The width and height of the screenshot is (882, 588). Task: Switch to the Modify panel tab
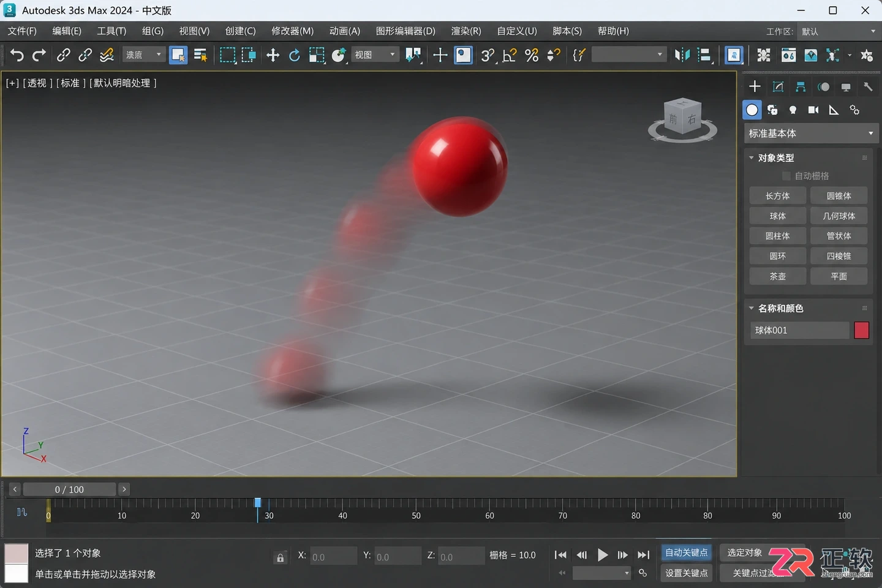click(778, 86)
